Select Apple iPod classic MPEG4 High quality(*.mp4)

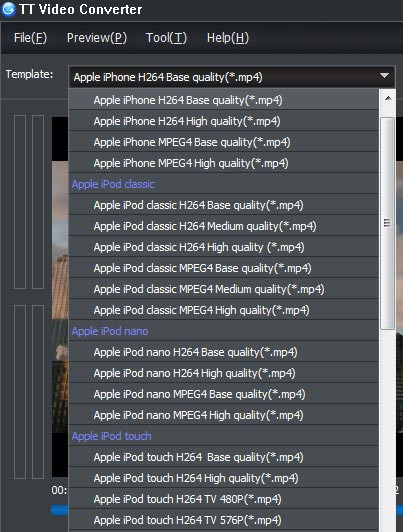[224, 310]
